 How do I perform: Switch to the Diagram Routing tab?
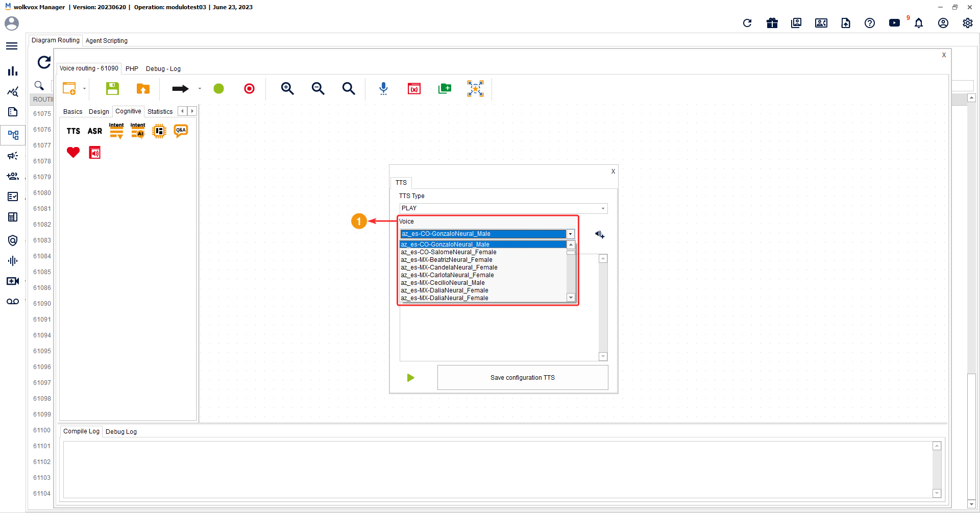pos(56,40)
